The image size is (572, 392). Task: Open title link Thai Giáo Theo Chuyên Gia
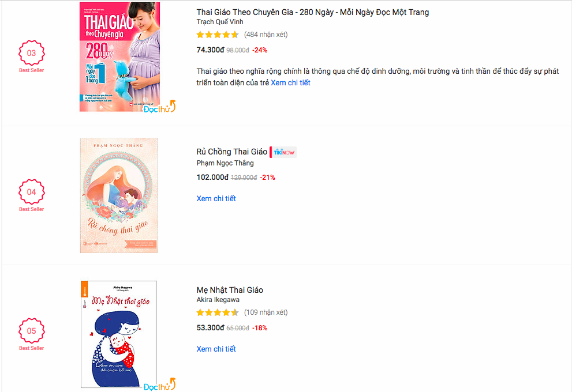[x=312, y=12]
